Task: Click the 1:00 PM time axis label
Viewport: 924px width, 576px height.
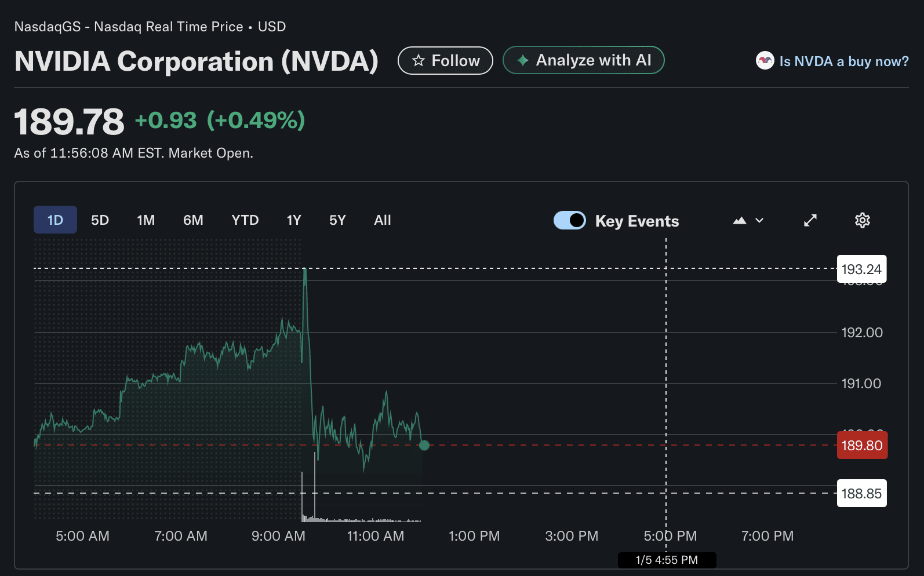Action: 474,536
